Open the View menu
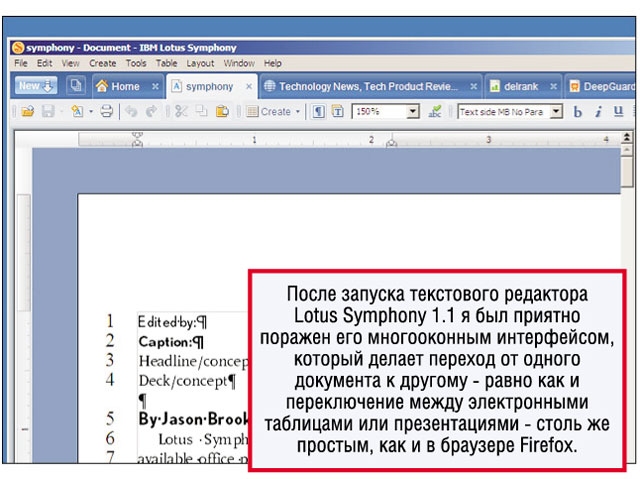This screenshot has width=640, height=479. pyautogui.click(x=71, y=63)
